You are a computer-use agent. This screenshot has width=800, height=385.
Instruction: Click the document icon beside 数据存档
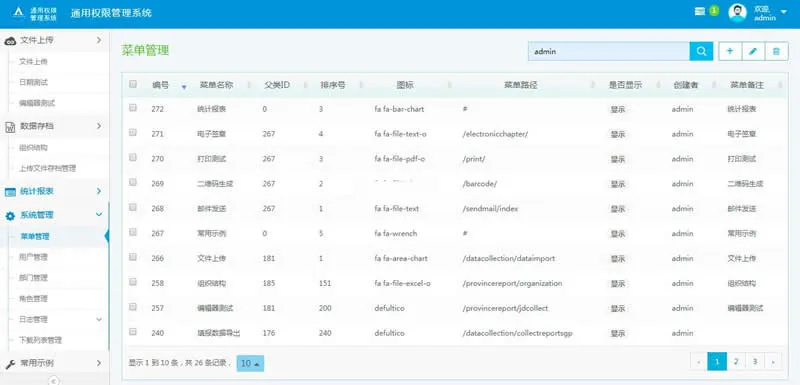(10, 126)
